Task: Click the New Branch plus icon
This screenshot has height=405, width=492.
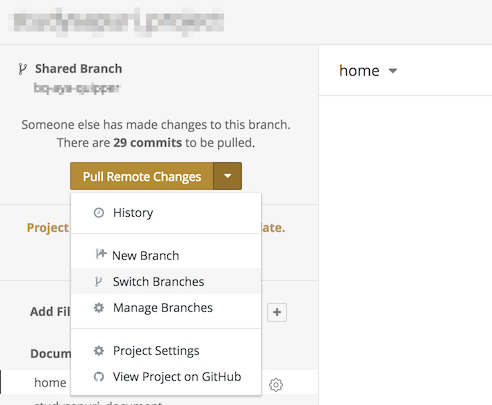Action: 100,255
